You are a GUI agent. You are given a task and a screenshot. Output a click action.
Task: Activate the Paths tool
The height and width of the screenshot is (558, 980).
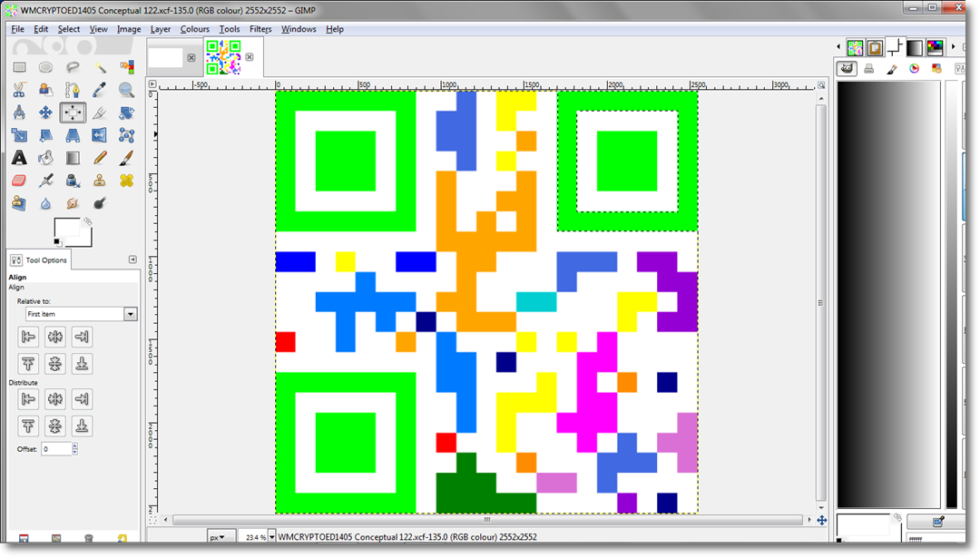(x=73, y=90)
